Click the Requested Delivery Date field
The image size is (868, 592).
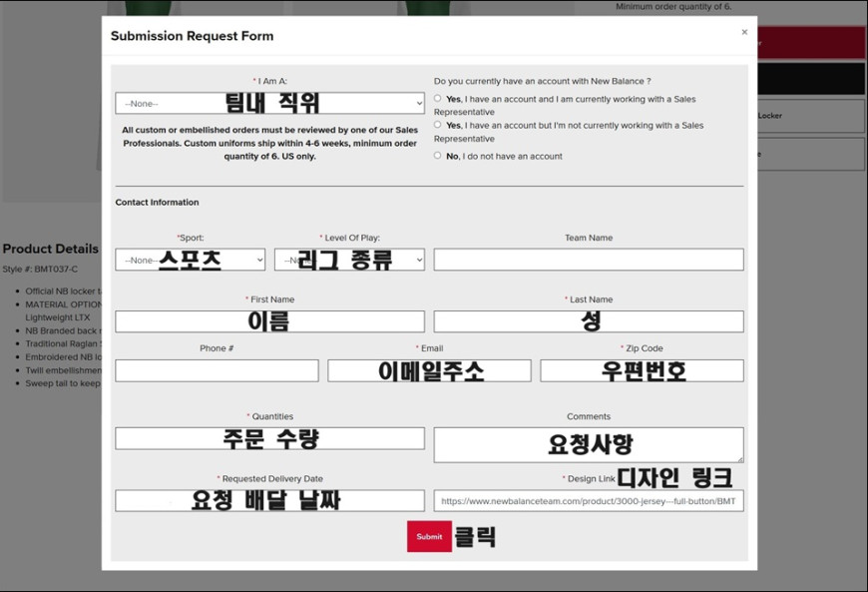click(x=270, y=500)
